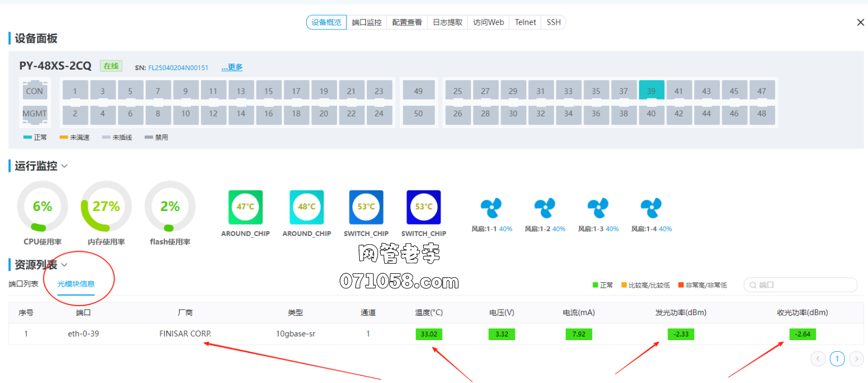Go to next page in pagination
This screenshot has width=868, height=383.
tap(857, 359)
